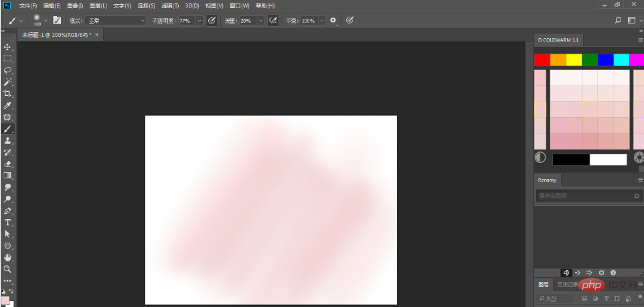
Task: Select the Gradient tool
Action: pos(7,176)
